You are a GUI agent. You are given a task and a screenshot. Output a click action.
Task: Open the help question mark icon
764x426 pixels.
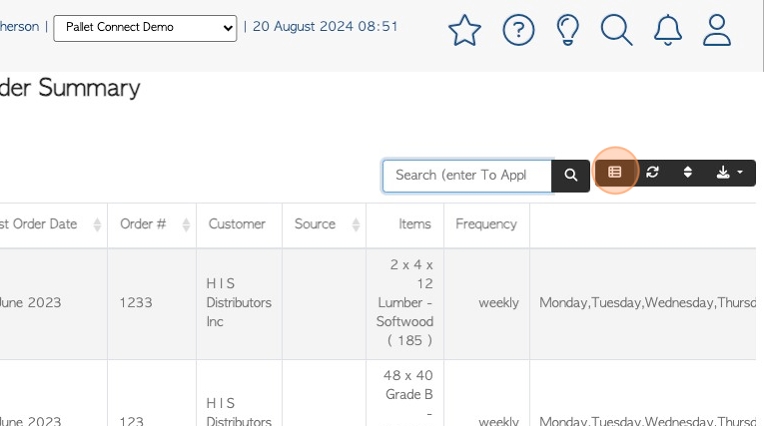(518, 30)
